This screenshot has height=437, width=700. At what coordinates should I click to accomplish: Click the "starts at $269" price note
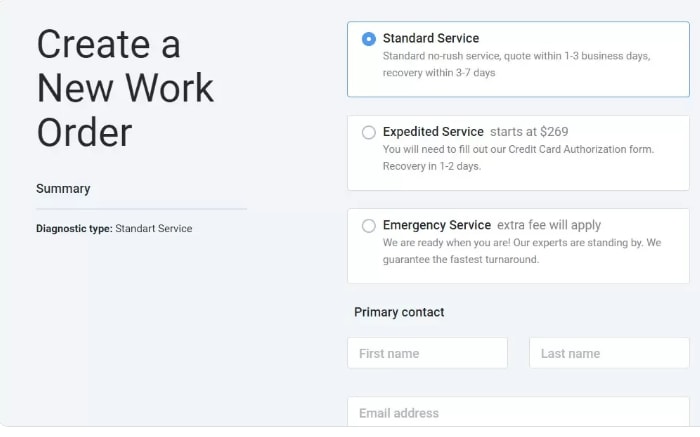pos(533,131)
